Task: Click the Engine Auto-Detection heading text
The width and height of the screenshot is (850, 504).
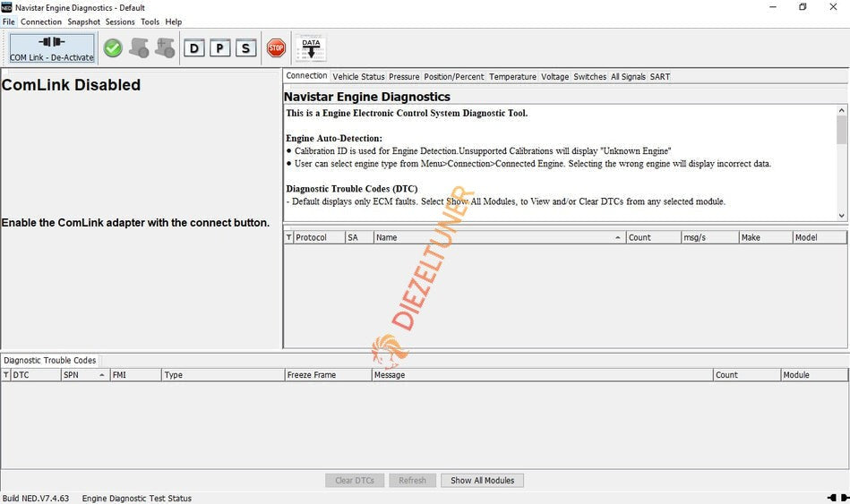Action: pyautogui.click(x=334, y=138)
